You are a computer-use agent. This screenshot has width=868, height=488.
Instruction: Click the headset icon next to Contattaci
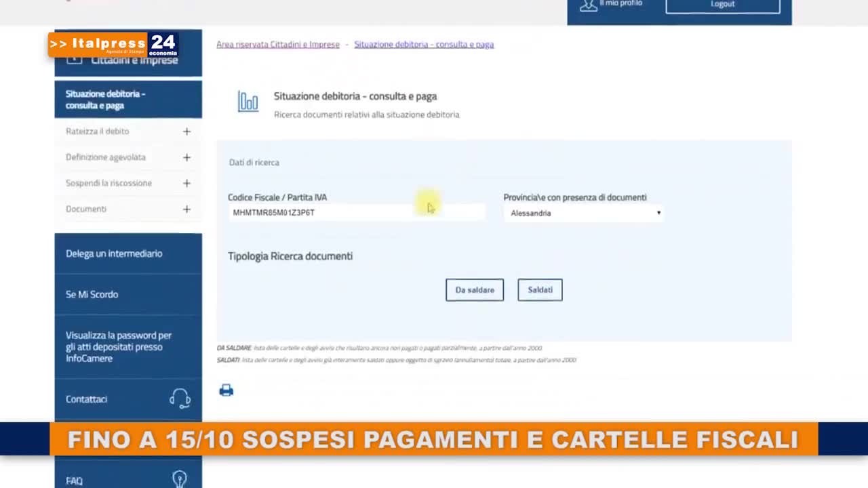click(180, 399)
